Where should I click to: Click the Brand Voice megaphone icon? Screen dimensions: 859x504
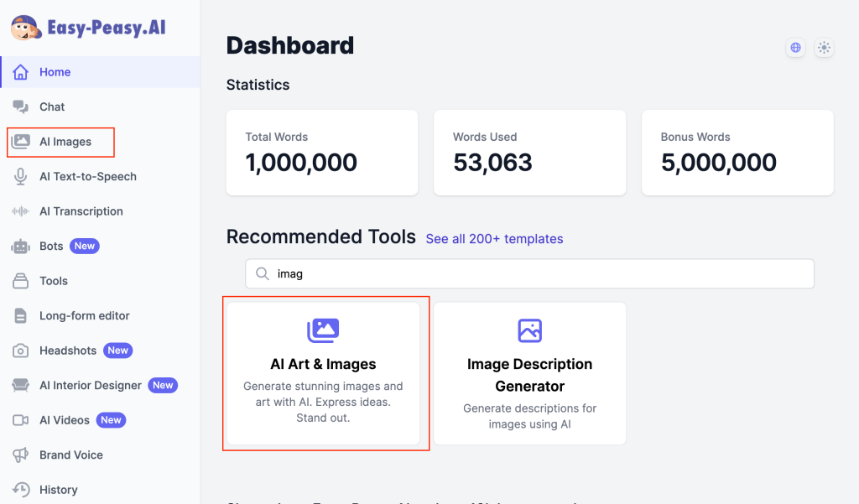[21, 455]
